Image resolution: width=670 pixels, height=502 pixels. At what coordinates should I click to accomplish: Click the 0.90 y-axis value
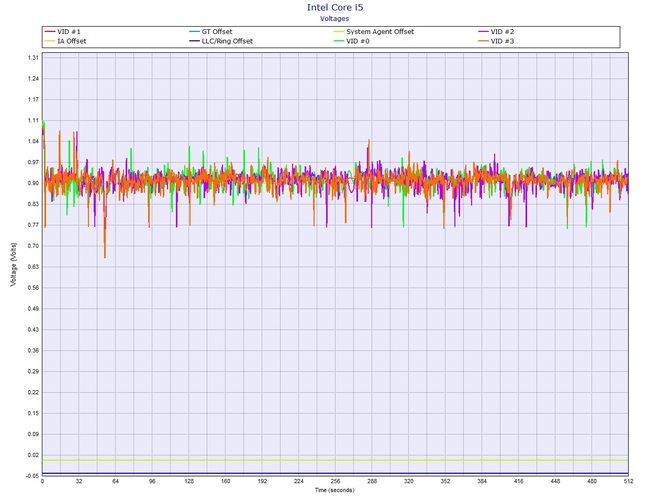tap(34, 183)
